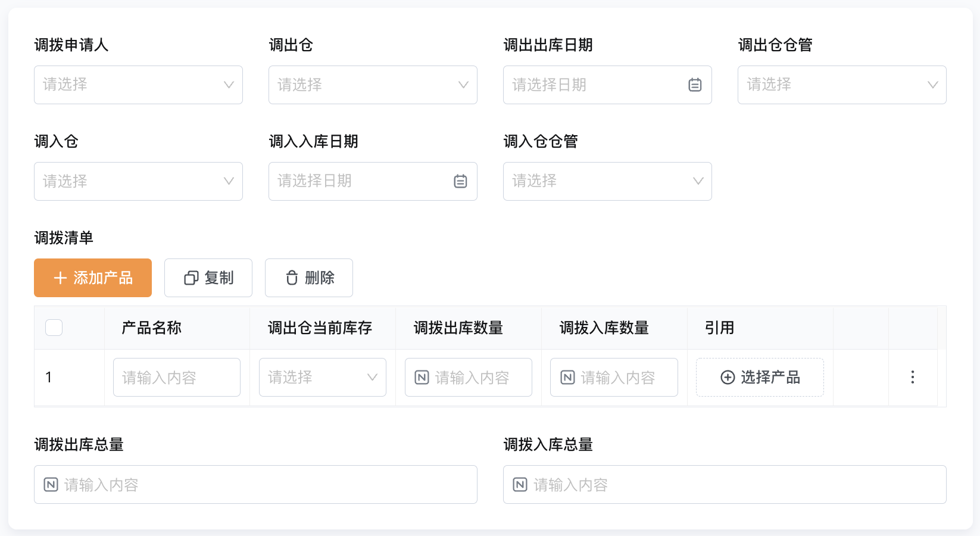The image size is (980, 536).
Task: Click 调拨入库数量 input in row 1
Action: pos(614,377)
